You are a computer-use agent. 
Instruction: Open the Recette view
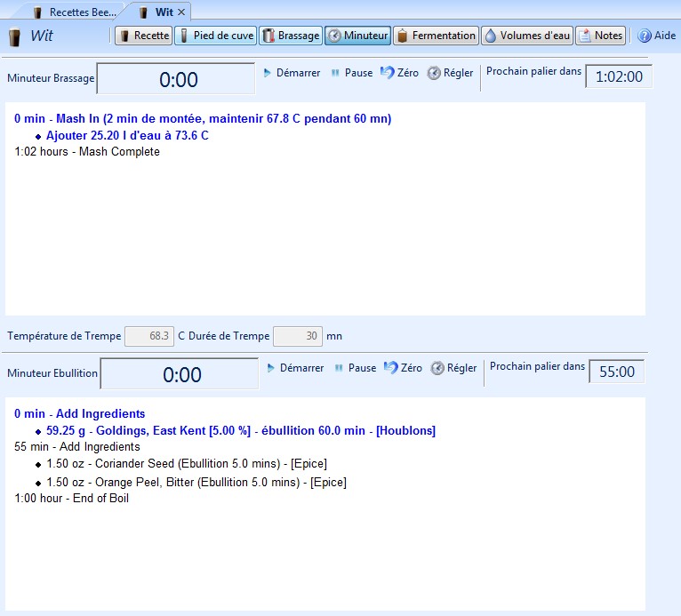tap(142, 36)
